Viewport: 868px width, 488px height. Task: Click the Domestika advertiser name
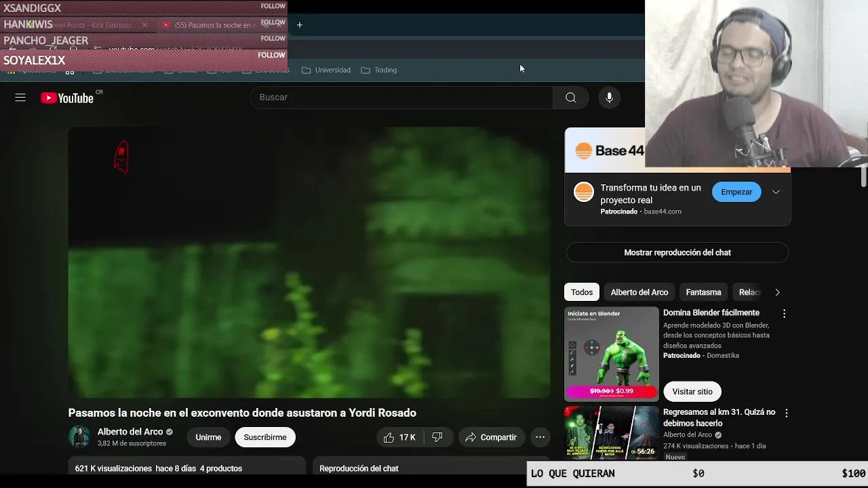point(723,356)
